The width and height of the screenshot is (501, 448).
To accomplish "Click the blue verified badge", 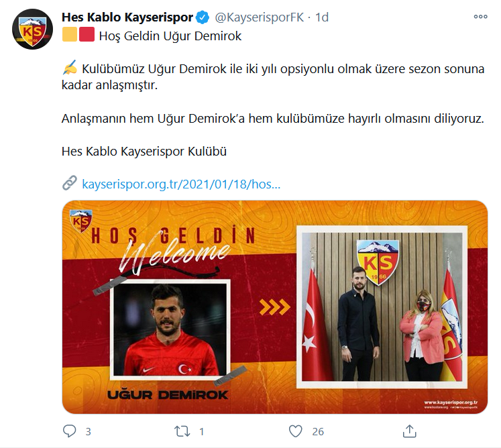I will click(203, 17).
